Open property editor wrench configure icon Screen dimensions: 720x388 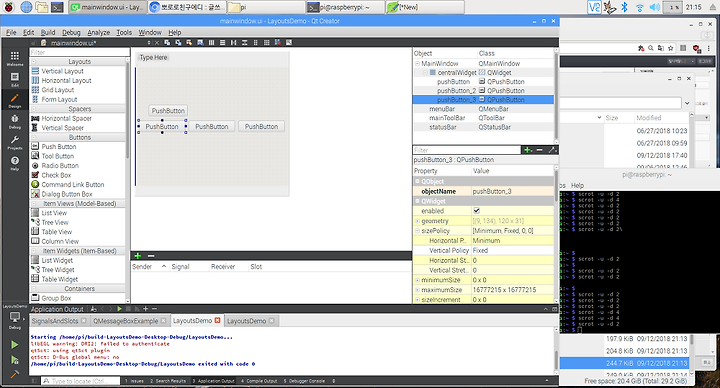point(552,150)
